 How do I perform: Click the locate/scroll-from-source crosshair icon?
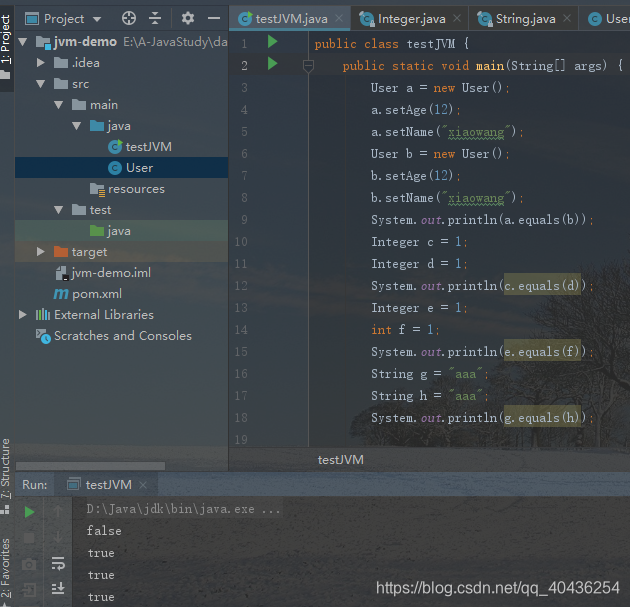(129, 18)
